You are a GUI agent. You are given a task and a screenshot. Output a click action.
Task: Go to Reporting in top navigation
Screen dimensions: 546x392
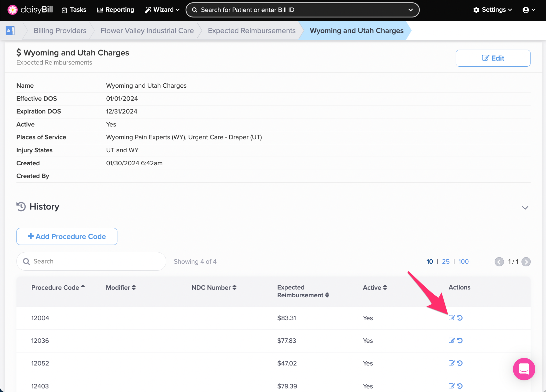coord(115,10)
